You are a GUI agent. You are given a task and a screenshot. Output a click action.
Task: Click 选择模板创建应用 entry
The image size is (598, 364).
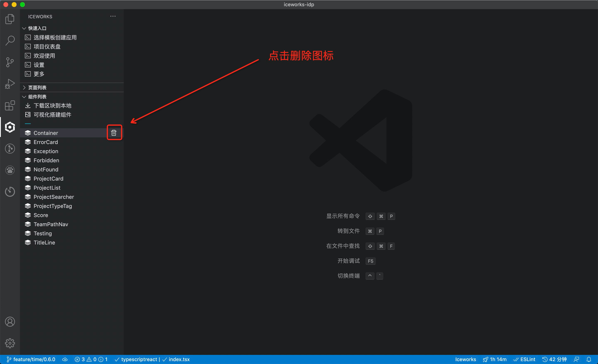point(55,37)
